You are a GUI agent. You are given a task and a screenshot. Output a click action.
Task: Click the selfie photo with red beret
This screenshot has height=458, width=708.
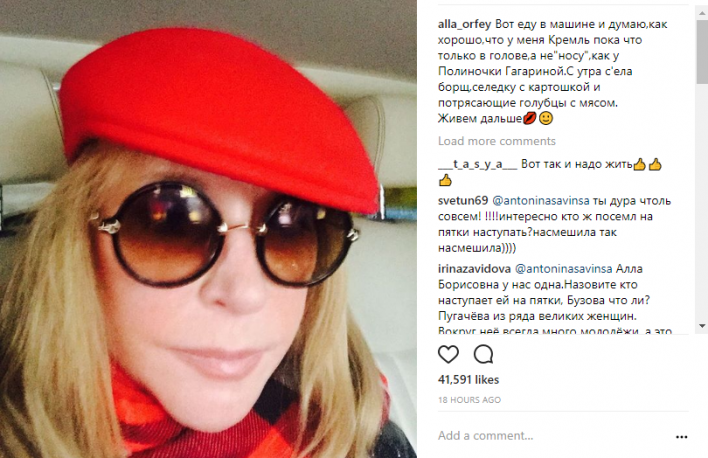[208, 229]
